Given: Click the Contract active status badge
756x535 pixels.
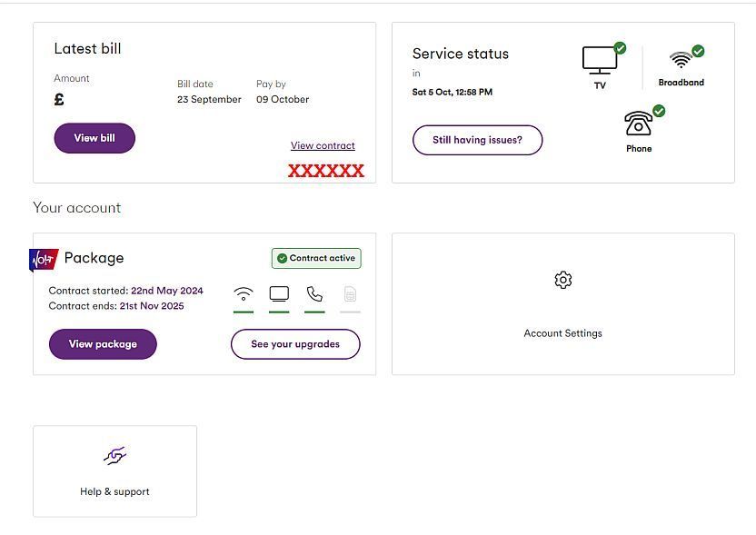Looking at the screenshot, I should (x=316, y=258).
